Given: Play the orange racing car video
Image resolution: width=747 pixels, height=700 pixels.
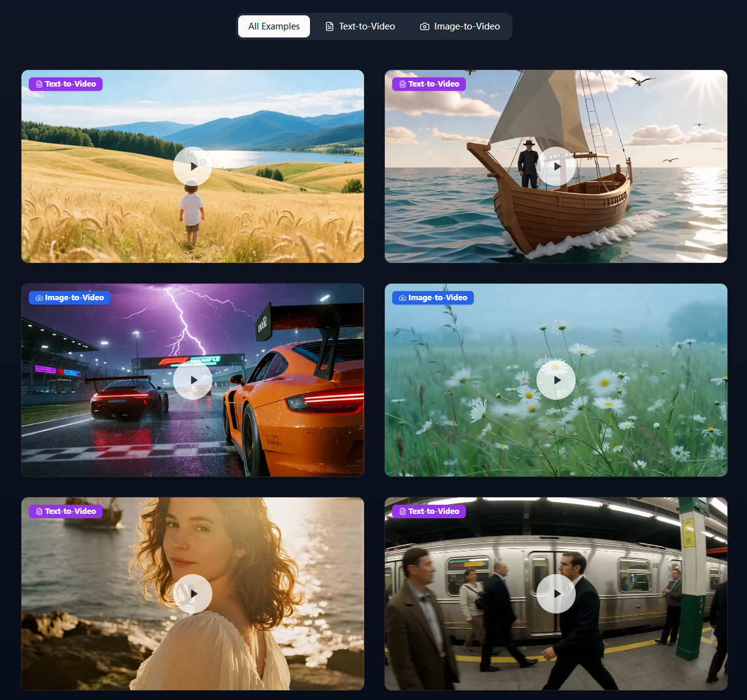Looking at the screenshot, I should coord(193,379).
